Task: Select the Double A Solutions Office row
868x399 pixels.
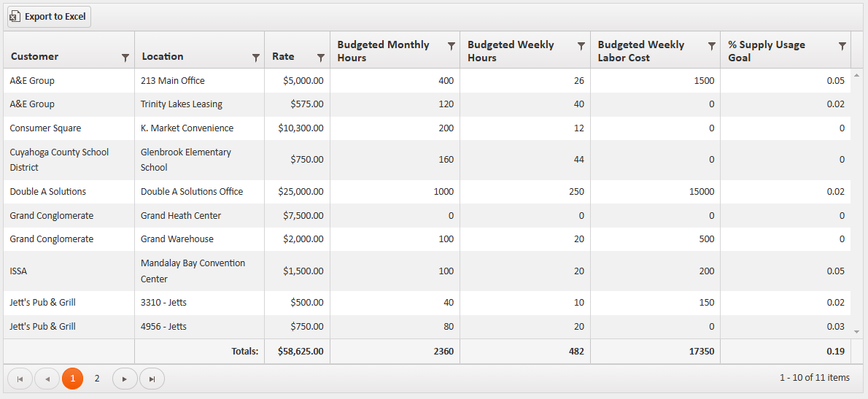Action: pyautogui.click(x=191, y=192)
